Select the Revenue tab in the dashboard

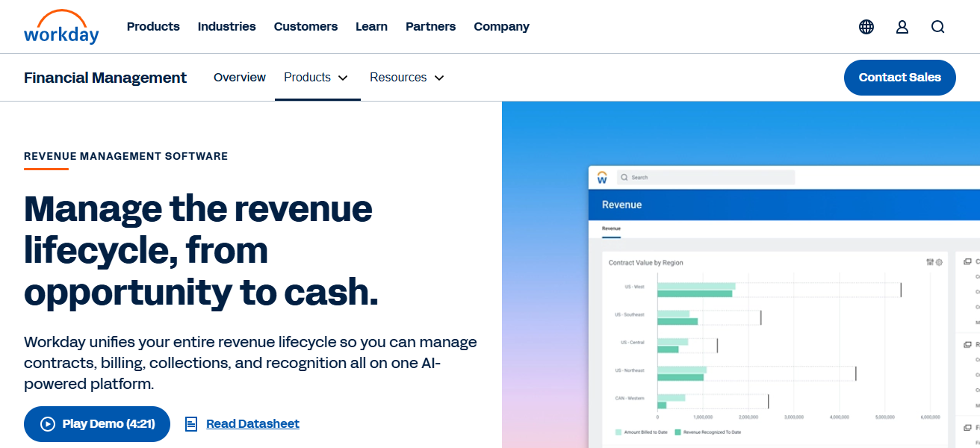(610, 228)
